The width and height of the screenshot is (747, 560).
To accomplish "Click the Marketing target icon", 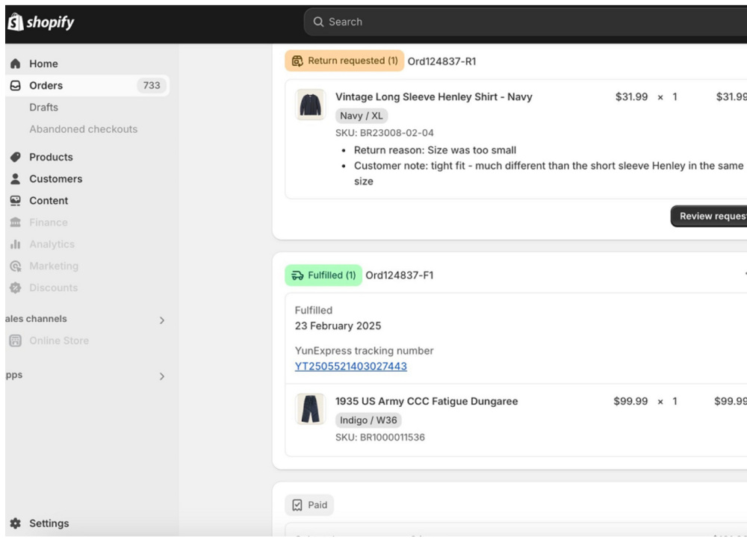I will pyautogui.click(x=15, y=267).
